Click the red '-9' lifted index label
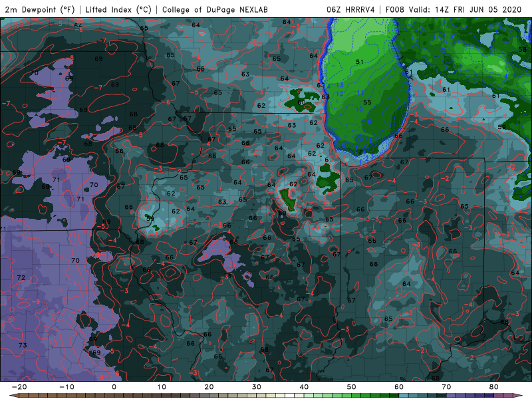The image size is (532, 399). 37,302
